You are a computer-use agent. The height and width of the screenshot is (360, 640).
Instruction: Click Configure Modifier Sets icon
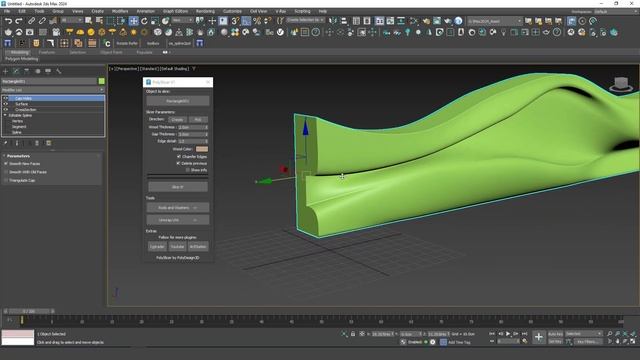click(x=49, y=143)
